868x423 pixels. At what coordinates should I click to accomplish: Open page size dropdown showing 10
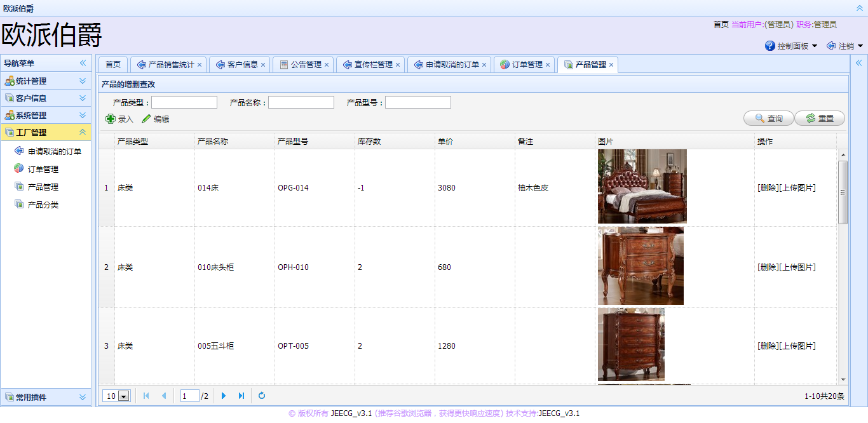[x=123, y=396]
